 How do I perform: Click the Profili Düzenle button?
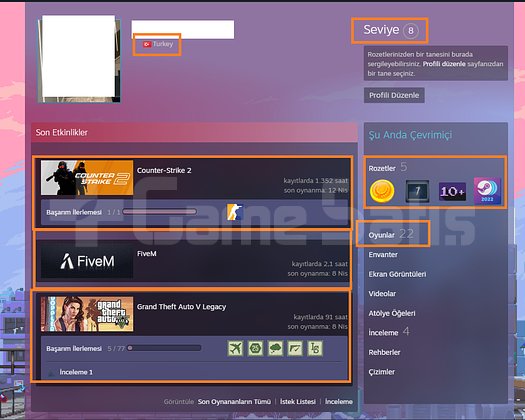pos(394,95)
